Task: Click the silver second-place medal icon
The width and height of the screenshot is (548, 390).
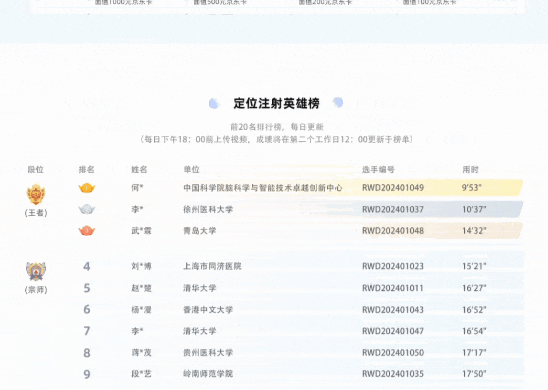Action: coord(87,209)
